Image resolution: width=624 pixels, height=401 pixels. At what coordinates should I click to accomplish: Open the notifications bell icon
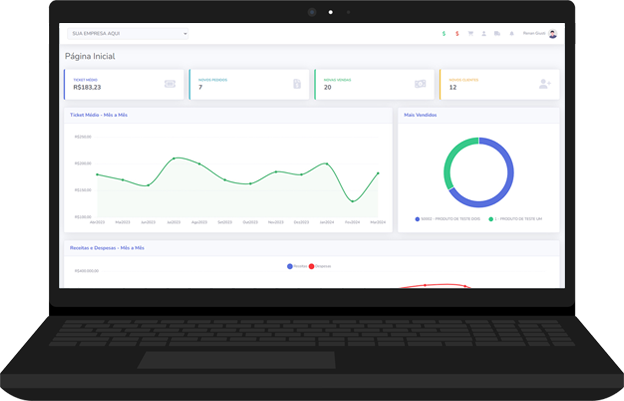point(511,33)
